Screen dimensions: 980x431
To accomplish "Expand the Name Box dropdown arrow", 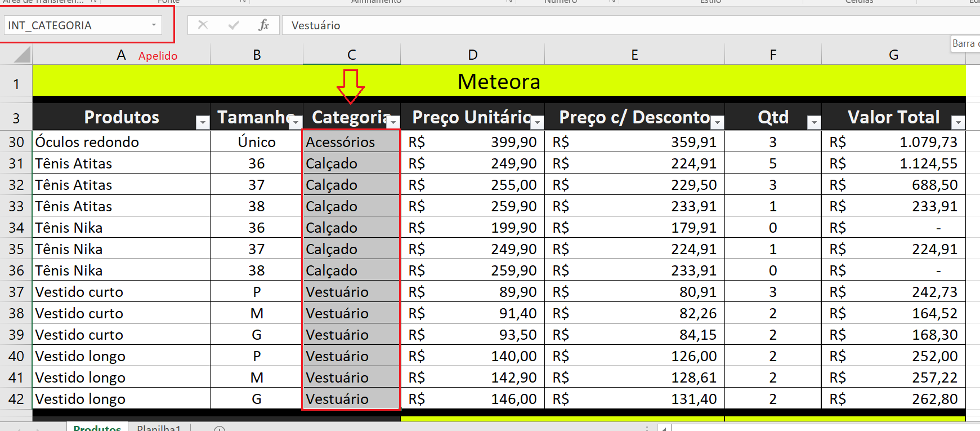I will (154, 25).
